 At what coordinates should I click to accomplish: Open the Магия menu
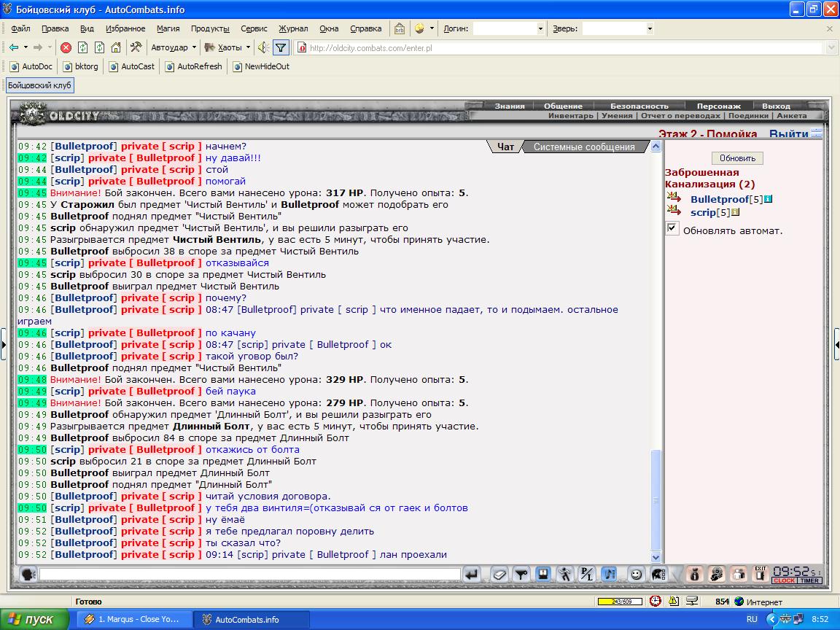168,29
